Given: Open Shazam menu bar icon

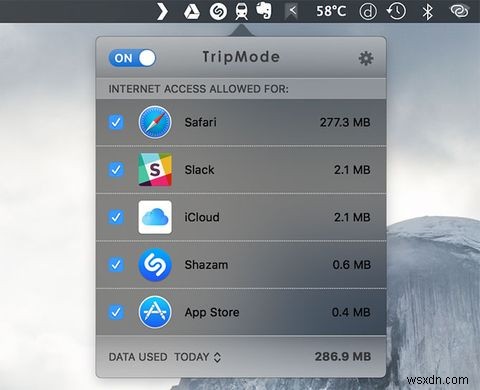Looking at the screenshot, I should [x=218, y=11].
